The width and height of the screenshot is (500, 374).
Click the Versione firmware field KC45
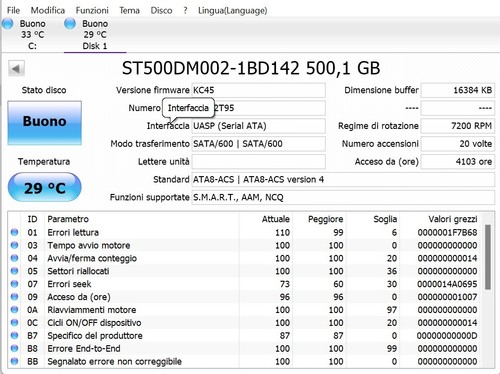tap(258, 90)
